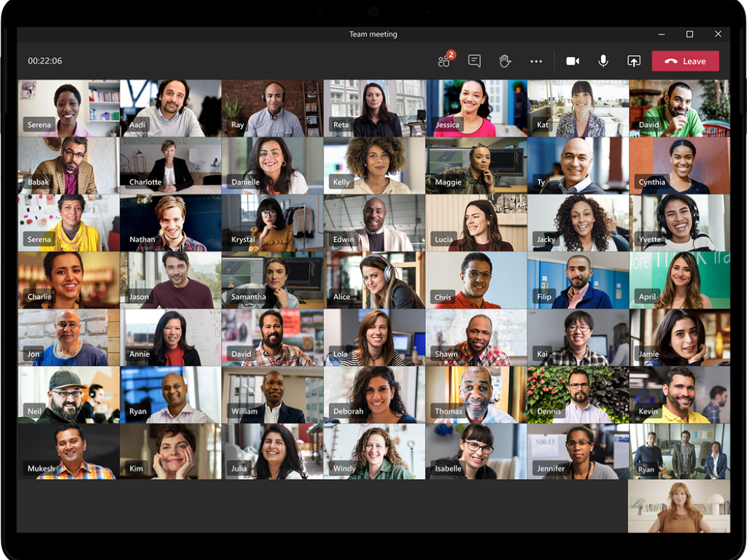Screen dimensions: 747x560
Task: Select Kelly's video tile
Action: [374, 164]
